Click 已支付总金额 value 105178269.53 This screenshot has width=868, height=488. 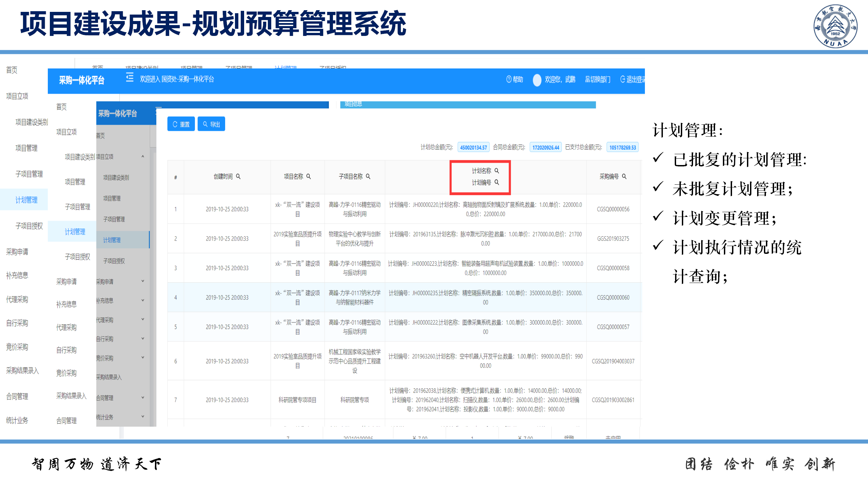coord(623,147)
